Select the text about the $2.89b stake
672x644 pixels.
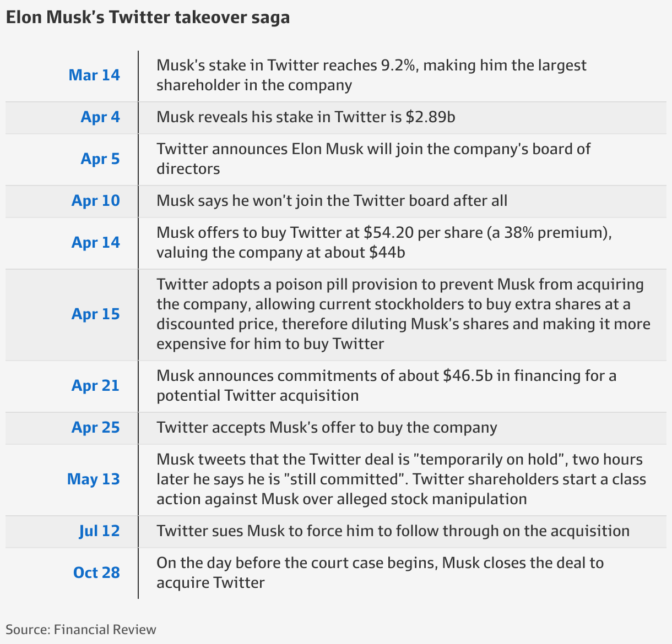pyautogui.click(x=306, y=117)
